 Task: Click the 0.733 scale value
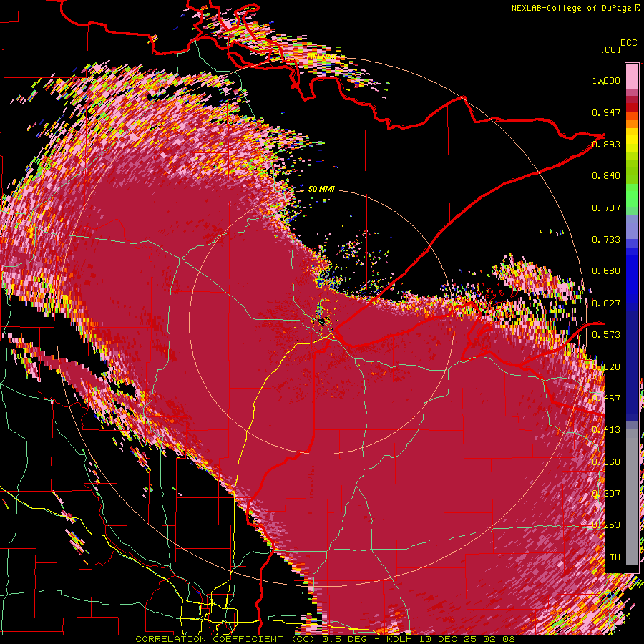(x=606, y=240)
